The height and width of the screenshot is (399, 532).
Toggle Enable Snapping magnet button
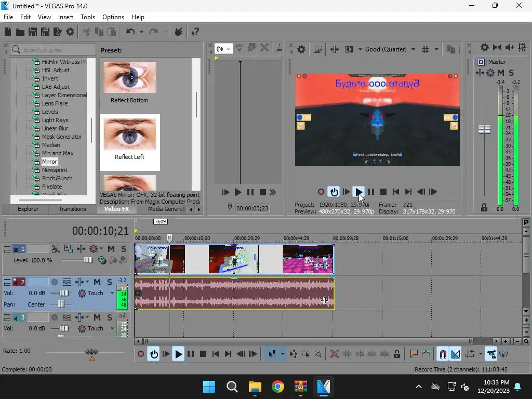pos(443,354)
